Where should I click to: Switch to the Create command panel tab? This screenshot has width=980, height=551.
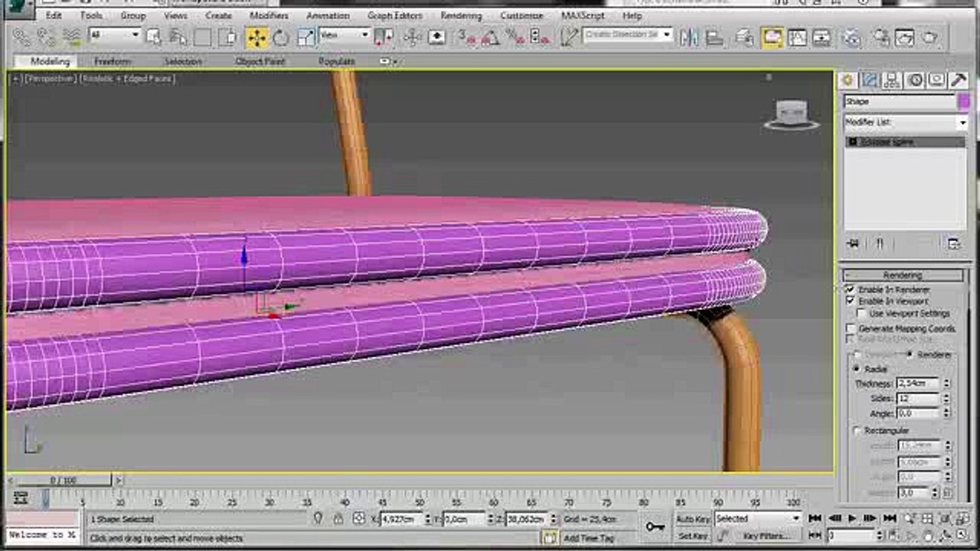point(848,80)
